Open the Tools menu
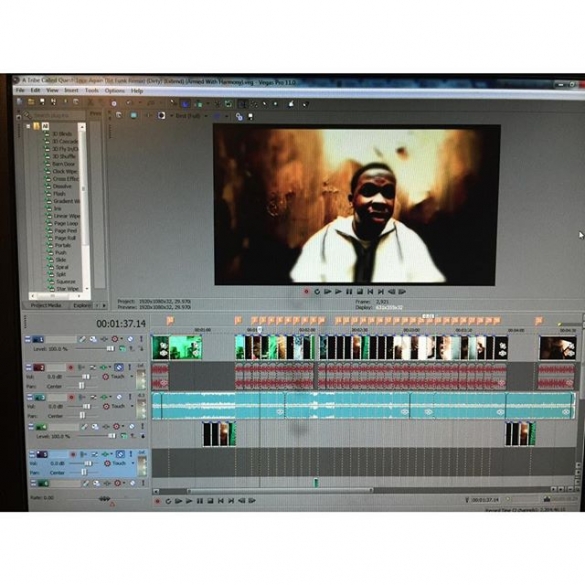Viewport: 585px width, 585px height. click(91, 90)
